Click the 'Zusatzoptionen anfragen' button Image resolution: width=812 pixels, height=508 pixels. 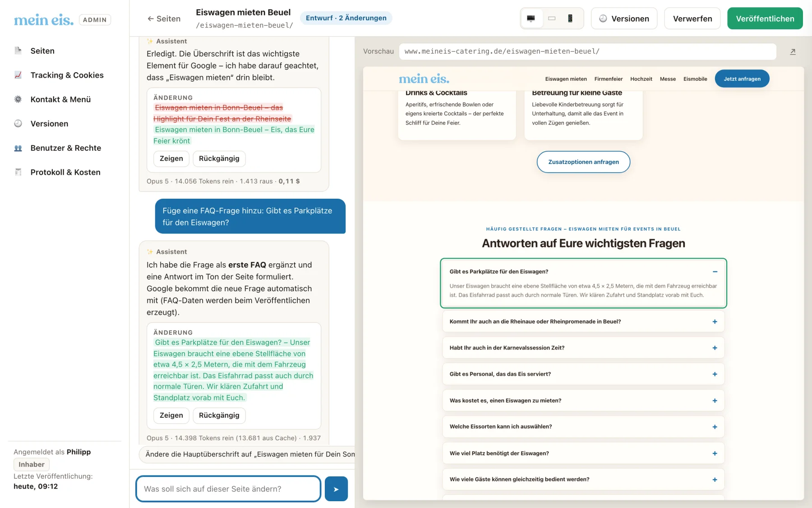click(583, 162)
